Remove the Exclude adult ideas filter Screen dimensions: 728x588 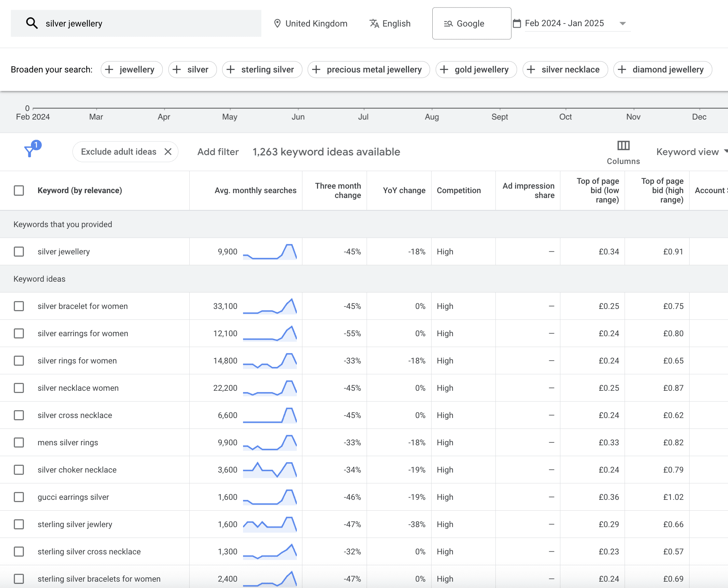point(168,152)
